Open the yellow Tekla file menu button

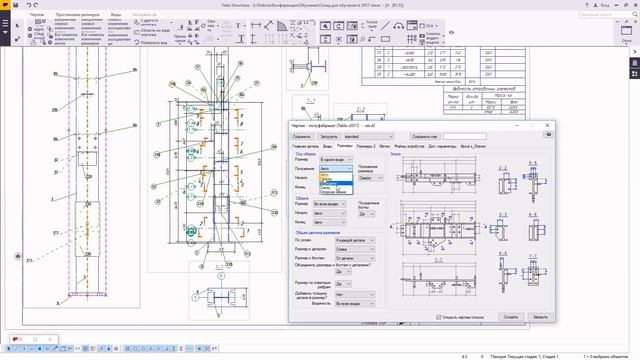[5, 5]
